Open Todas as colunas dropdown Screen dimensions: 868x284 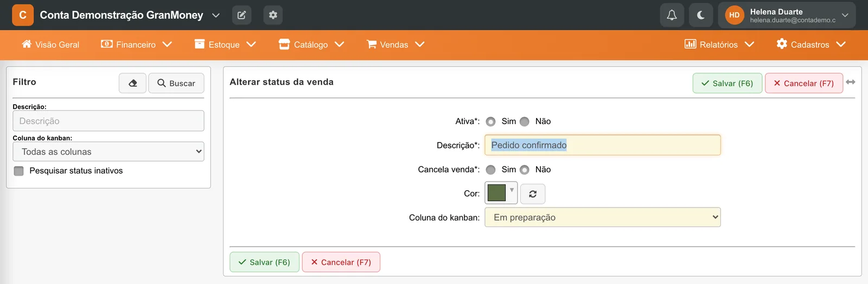[108, 152]
